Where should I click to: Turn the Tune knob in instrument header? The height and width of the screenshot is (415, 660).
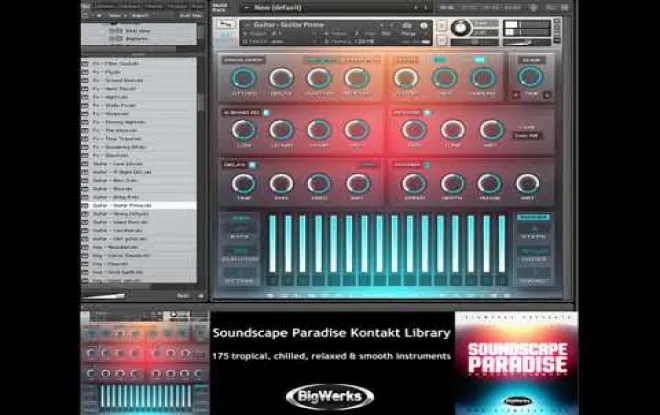point(461,28)
